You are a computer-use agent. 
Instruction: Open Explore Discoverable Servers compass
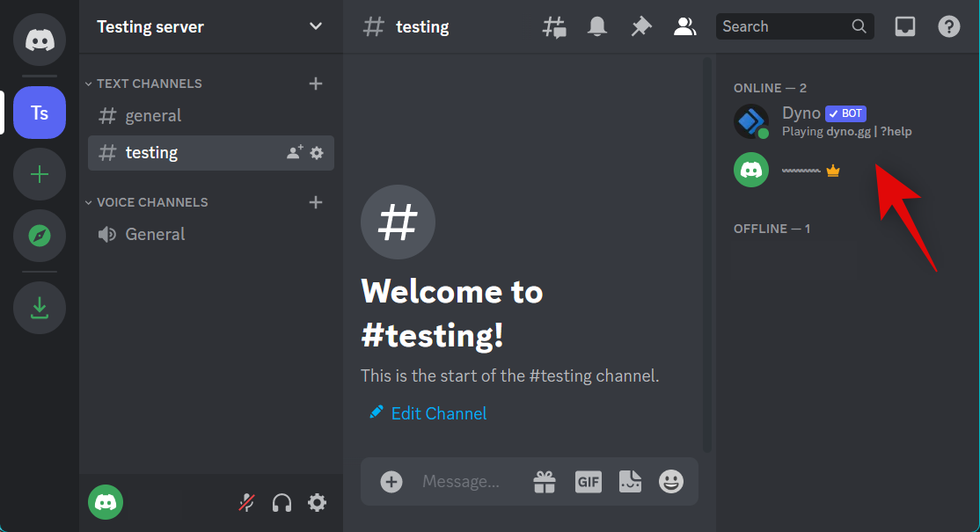(40, 236)
